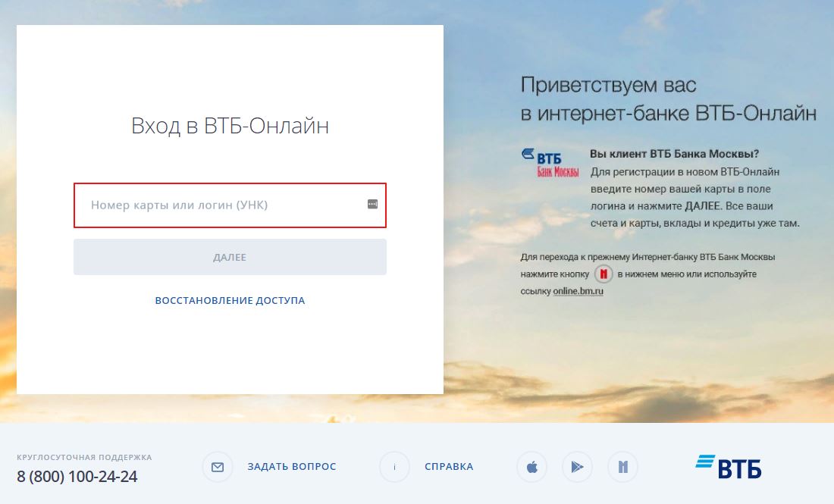The image size is (834, 504).
Task: Click the ВТБ Банк Москвы logo
Action: (x=550, y=163)
